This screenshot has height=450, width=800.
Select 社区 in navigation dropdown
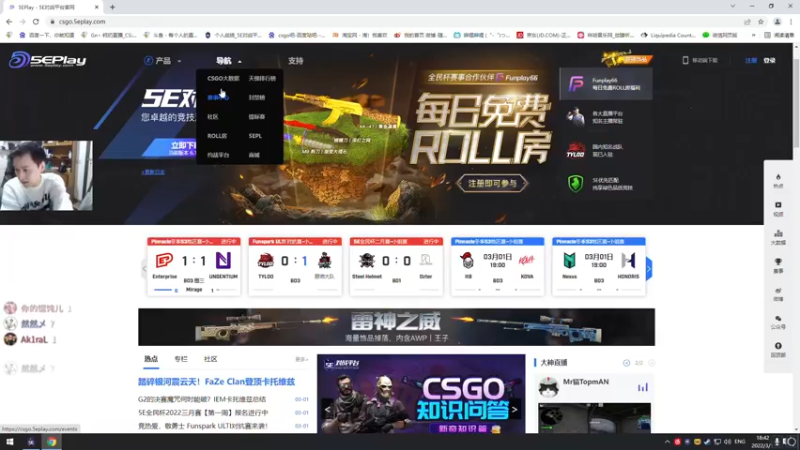(x=213, y=117)
